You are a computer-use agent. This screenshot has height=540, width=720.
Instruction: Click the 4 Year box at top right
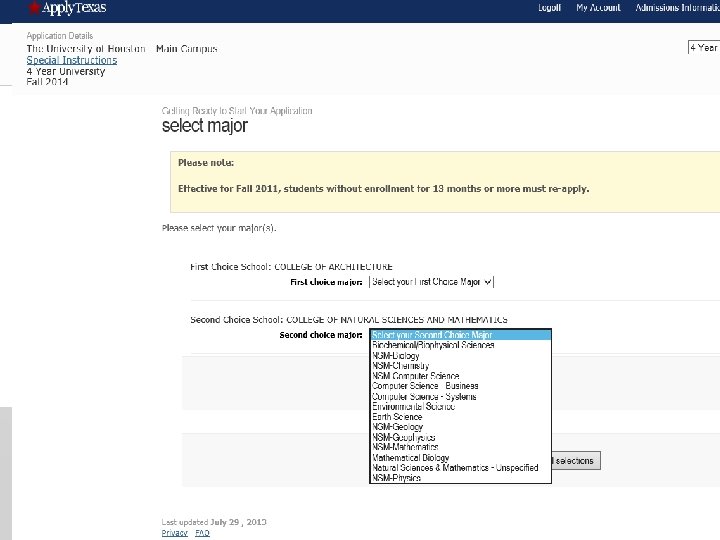coord(703,47)
